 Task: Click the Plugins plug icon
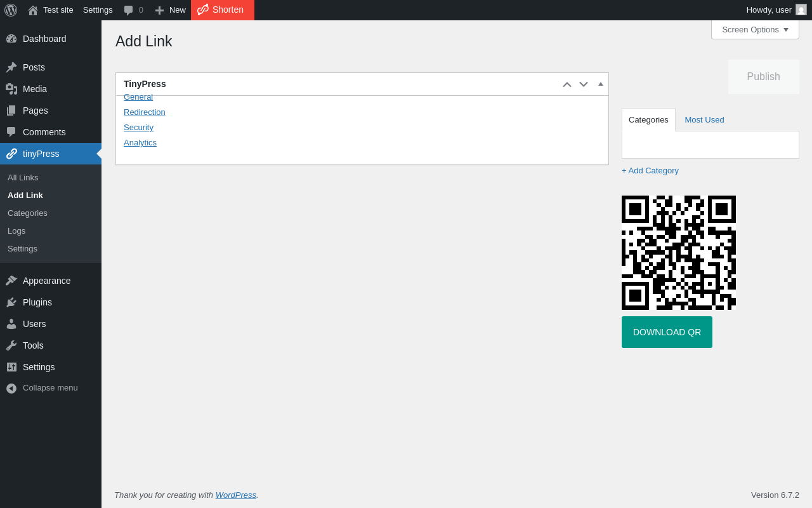pyautogui.click(x=11, y=302)
